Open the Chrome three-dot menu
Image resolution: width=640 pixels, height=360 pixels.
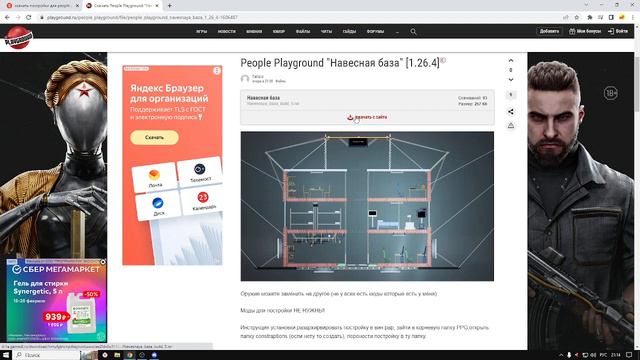tap(633, 18)
